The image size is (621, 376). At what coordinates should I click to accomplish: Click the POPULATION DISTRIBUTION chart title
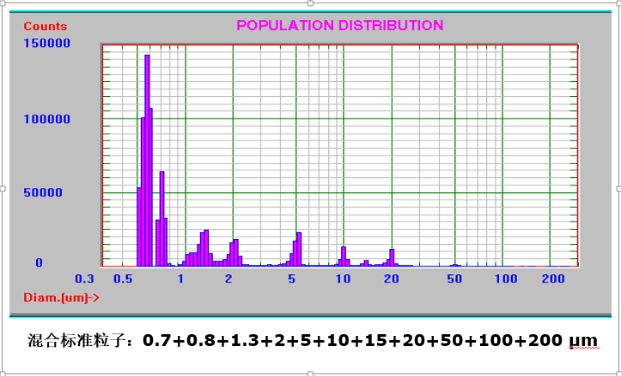pos(340,25)
